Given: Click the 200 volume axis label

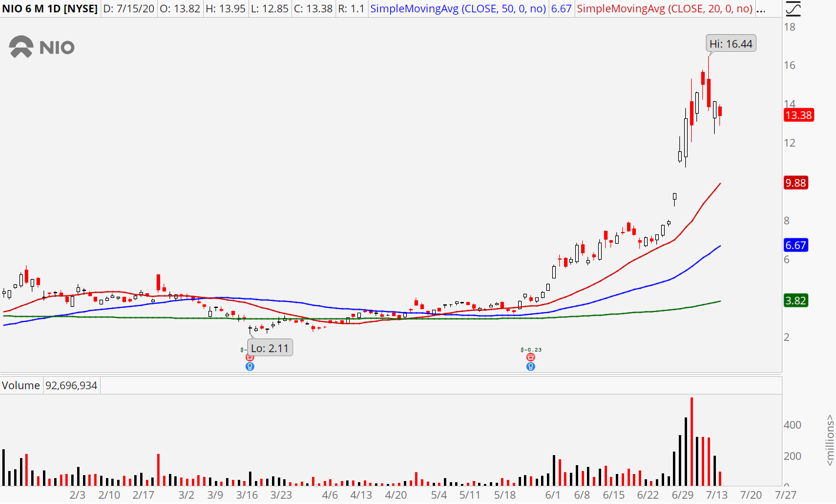Looking at the screenshot, I should 792,456.
